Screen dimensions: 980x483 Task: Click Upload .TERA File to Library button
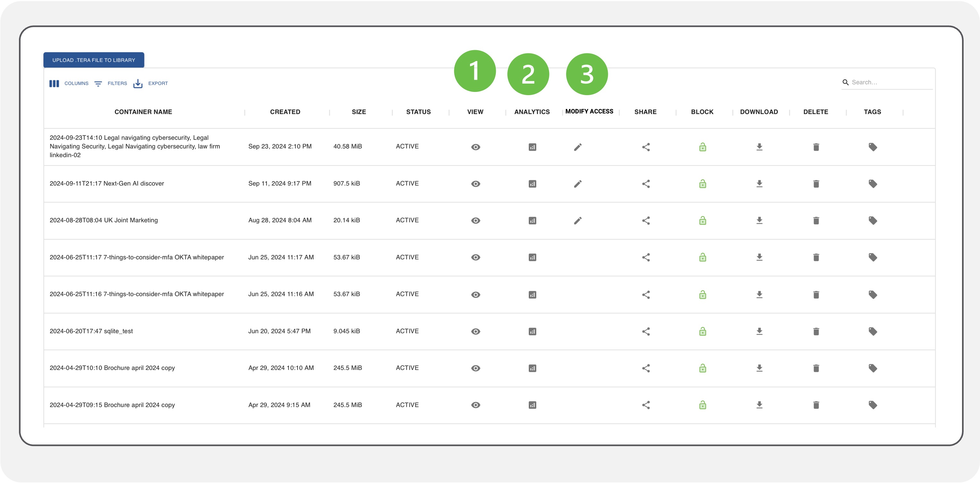click(93, 60)
